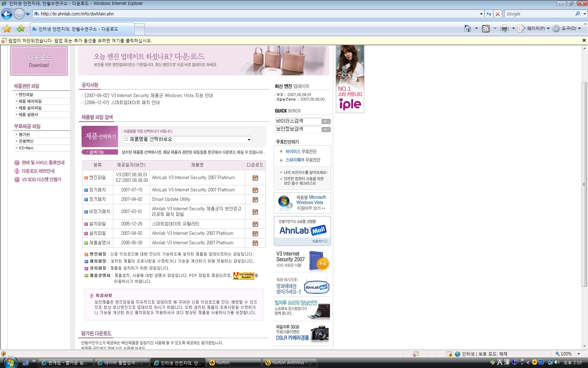Select the 다운로드 browser tab
The height and width of the screenshot is (368, 588).
pyautogui.click(x=82, y=29)
